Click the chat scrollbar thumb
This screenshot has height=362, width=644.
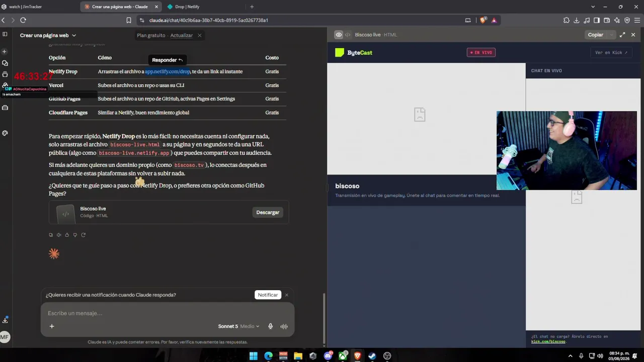pos(324,318)
